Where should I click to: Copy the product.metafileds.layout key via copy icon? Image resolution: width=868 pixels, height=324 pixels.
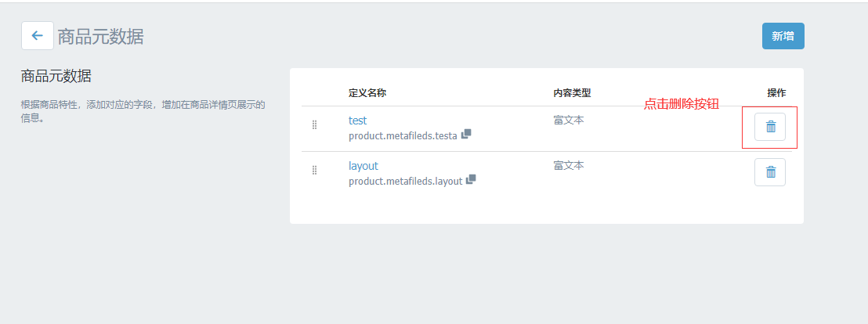[471, 180]
